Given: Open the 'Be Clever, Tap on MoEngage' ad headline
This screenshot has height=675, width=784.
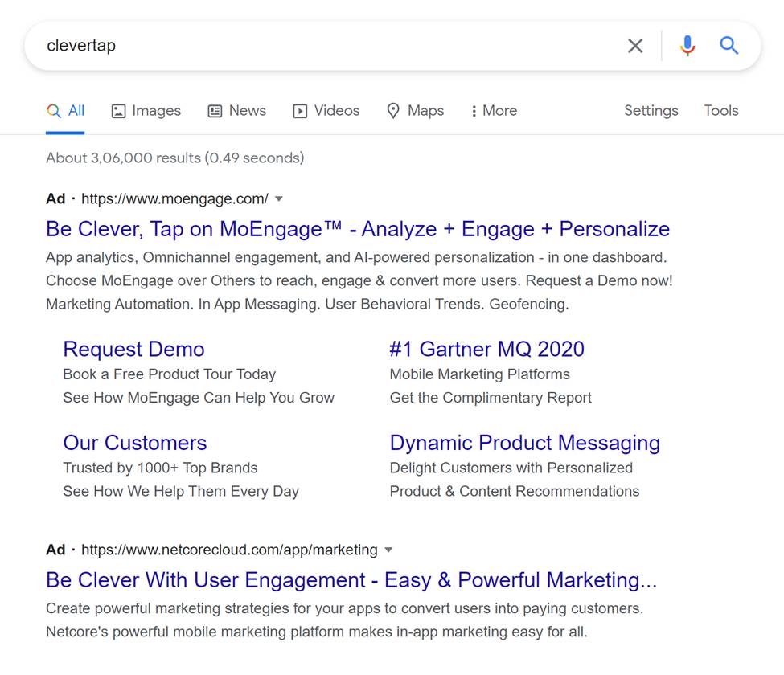Looking at the screenshot, I should [x=358, y=229].
